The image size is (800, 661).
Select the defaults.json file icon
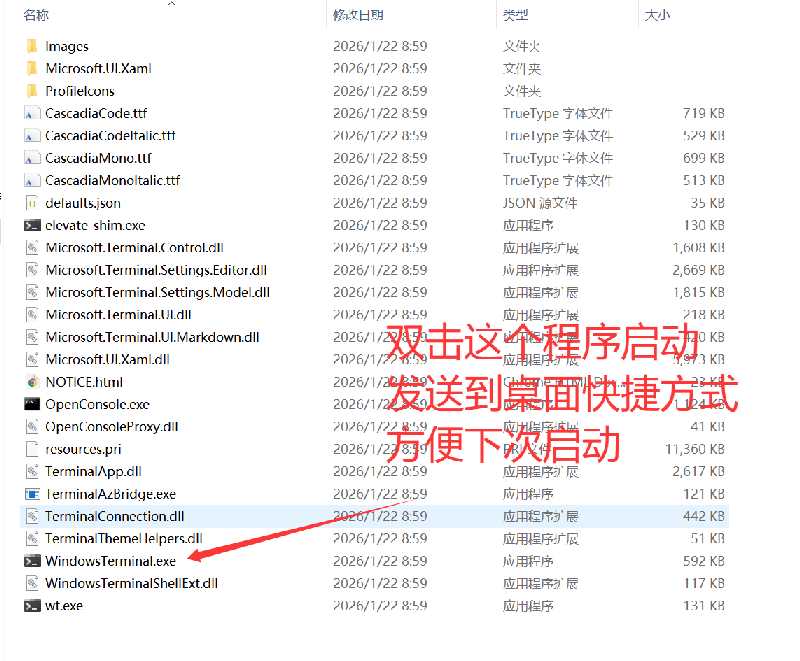pos(32,203)
